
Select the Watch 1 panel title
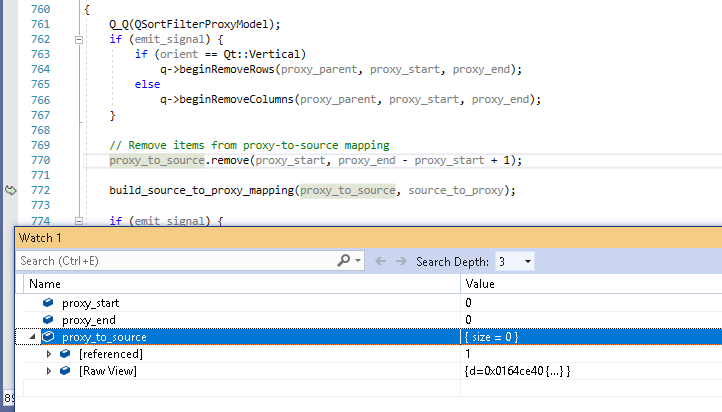[40, 238]
